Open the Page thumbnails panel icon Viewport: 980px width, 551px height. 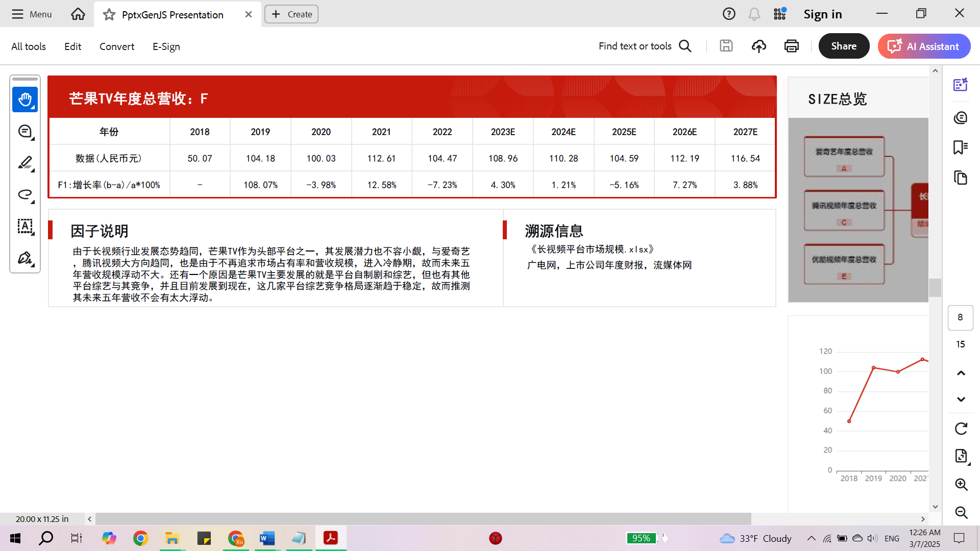pyautogui.click(x=961, y=178)
